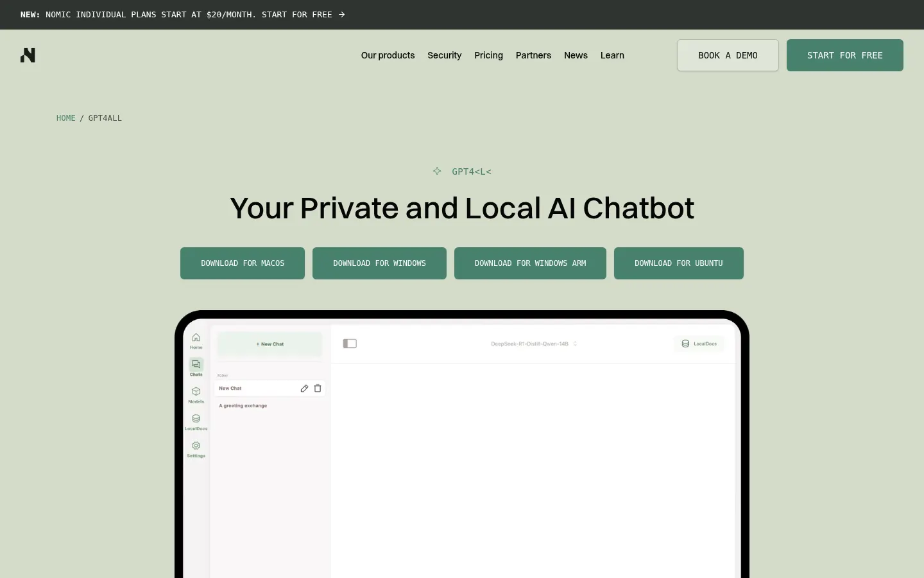Screen dimensions: 924x578
Task: Click Download for Ubuntu
Action: (678, 263)
